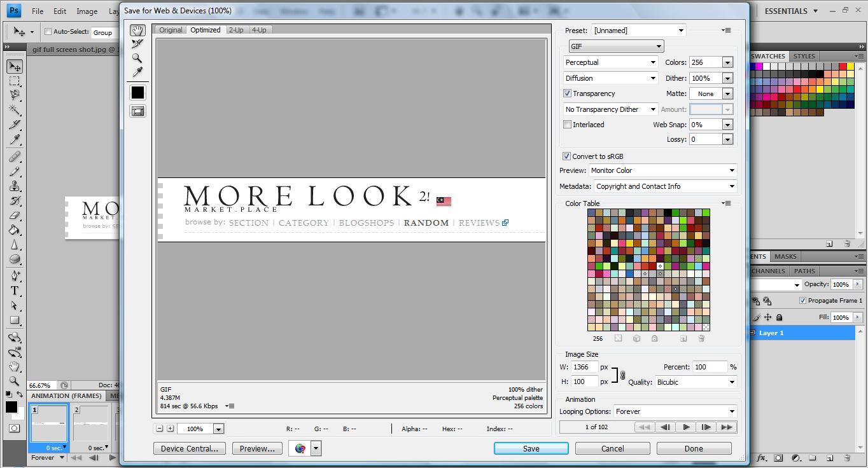Open the File menu

point(38,11)
